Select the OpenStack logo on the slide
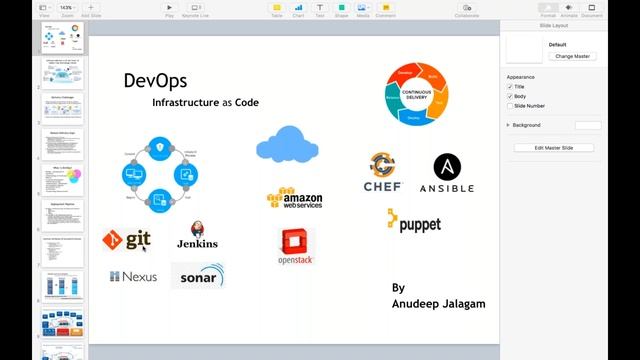 point(295,246)
